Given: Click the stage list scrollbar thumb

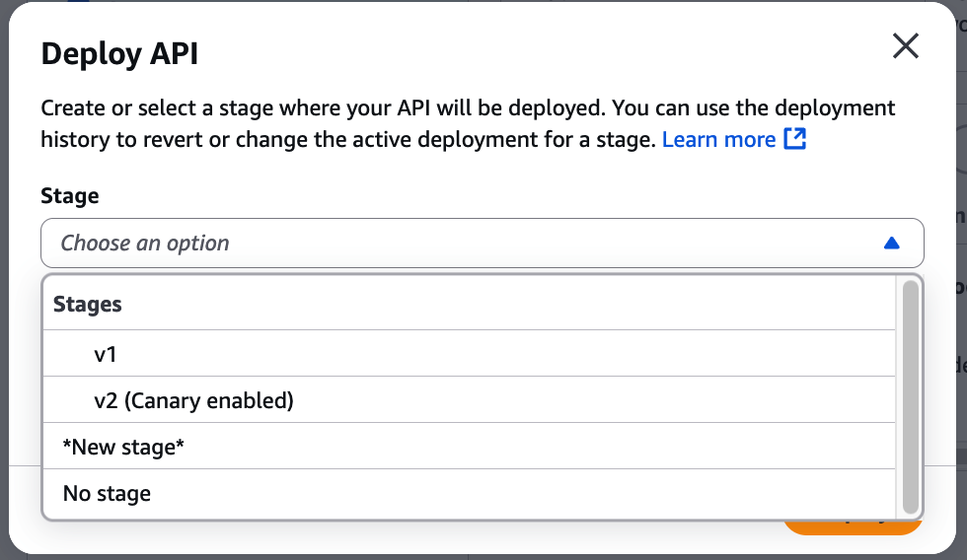Looking at the screenshot, I should [x=911, y=394].
